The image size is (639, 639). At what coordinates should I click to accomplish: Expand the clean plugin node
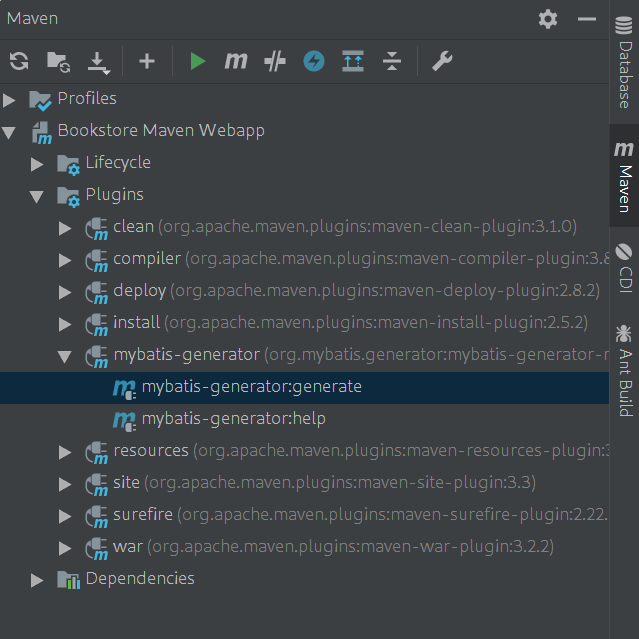65,228
